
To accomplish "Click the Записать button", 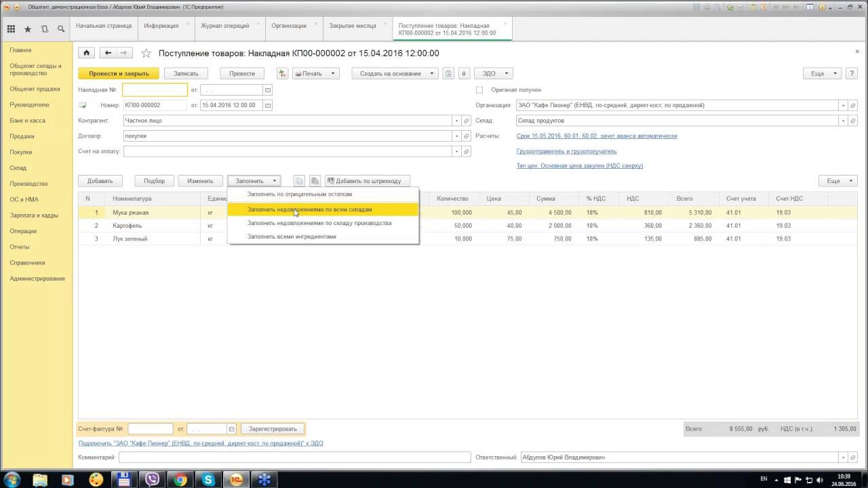I will [186, 73].
